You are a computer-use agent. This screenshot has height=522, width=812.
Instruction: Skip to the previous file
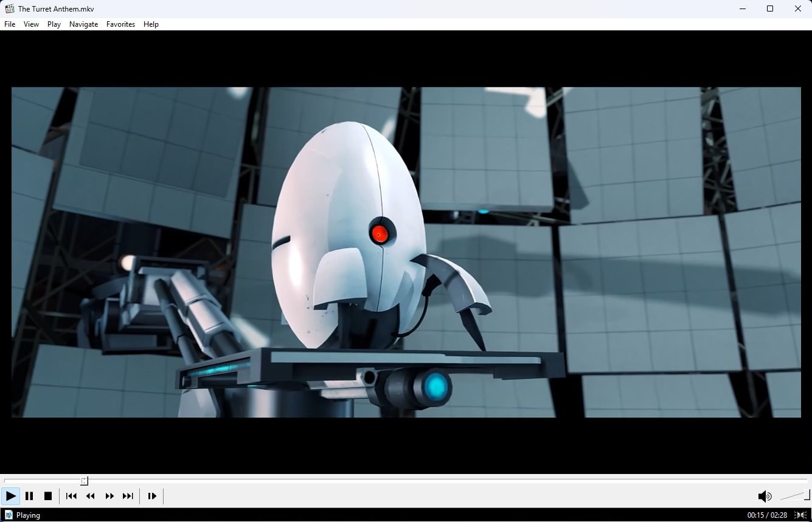(71, 496)
